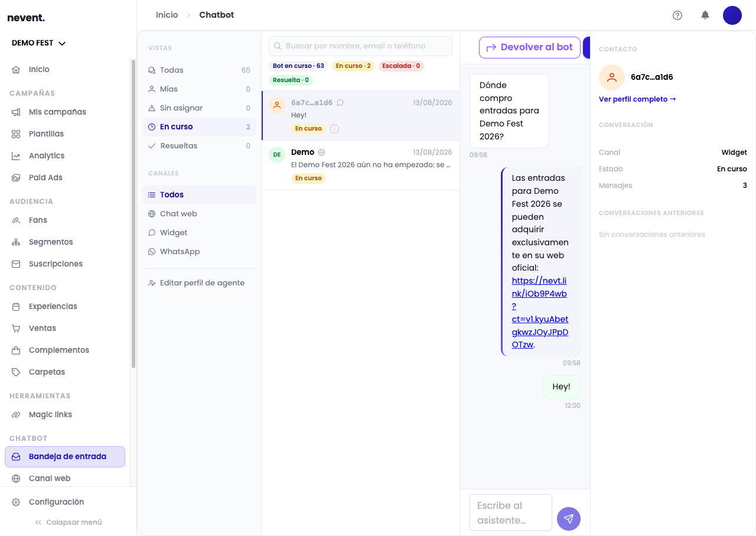Viewport: 756px width, 536px height.
Task: Click the Inicio home icon in sidebar
Action: pyautogui.click(x=16, y=70)
